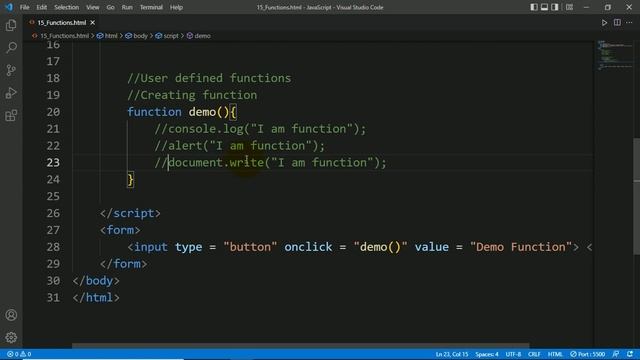The width and height of the screenshot is (640, 360).
Task: Click the errors and warnings status item
Action: pos(19,354)
